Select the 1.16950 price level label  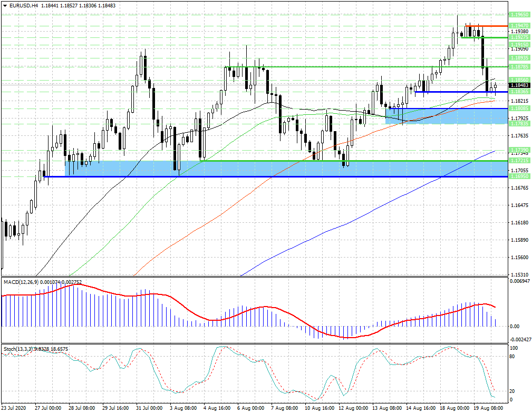(x=519, y=176)
